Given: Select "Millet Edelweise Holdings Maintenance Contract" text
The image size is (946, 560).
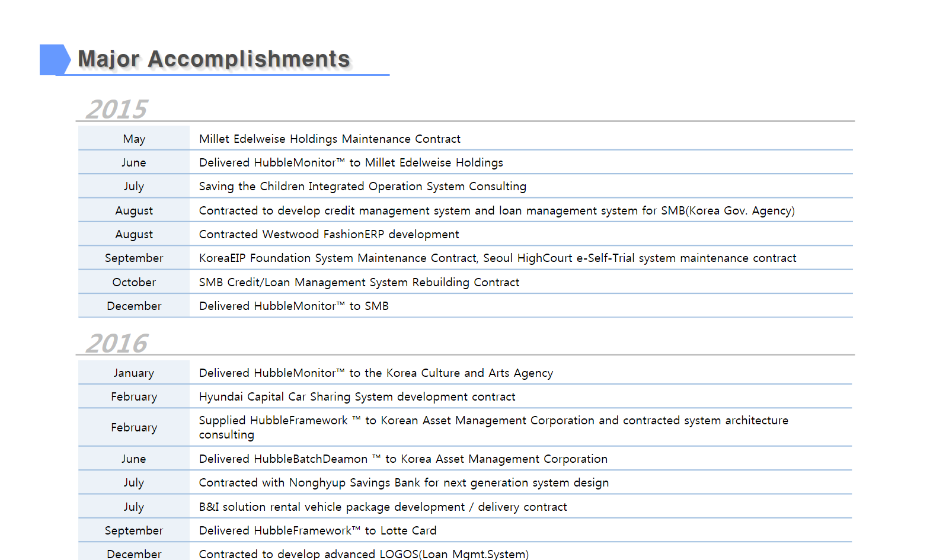Looking at the screenshot, I should tap(330, 139).
